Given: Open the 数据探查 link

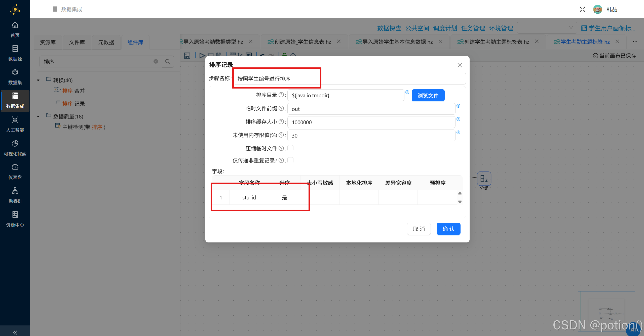Looking at the screenshot, I should pos(389,28).
